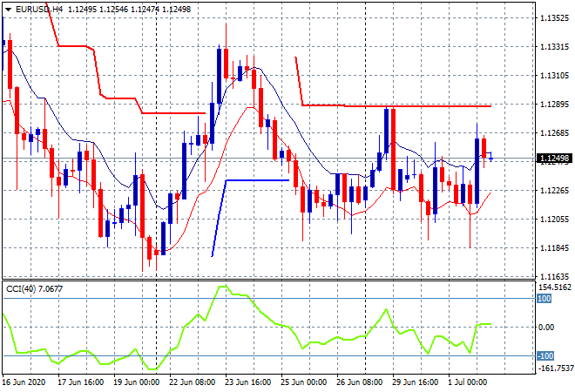Click the 26 Jun 08:00 time label
The height and width of the screenshot is (392, 575).
pos(359,382)
